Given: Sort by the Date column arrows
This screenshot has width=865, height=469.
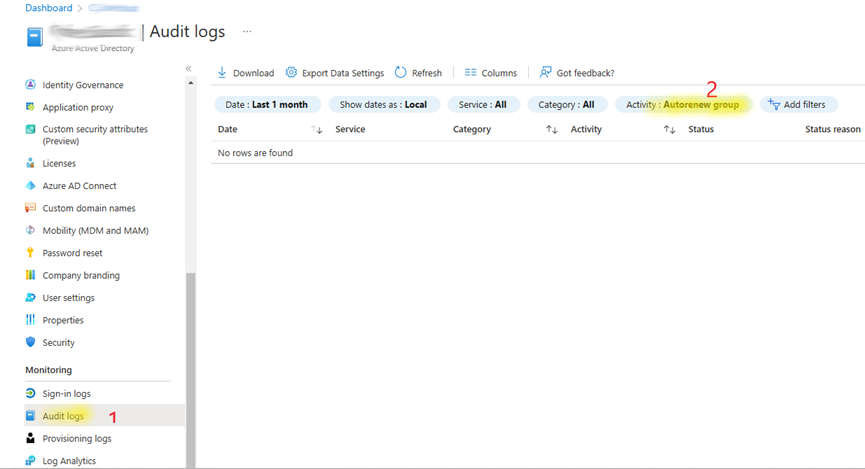Looking at the screenshot, I should (x=317, y=130).
